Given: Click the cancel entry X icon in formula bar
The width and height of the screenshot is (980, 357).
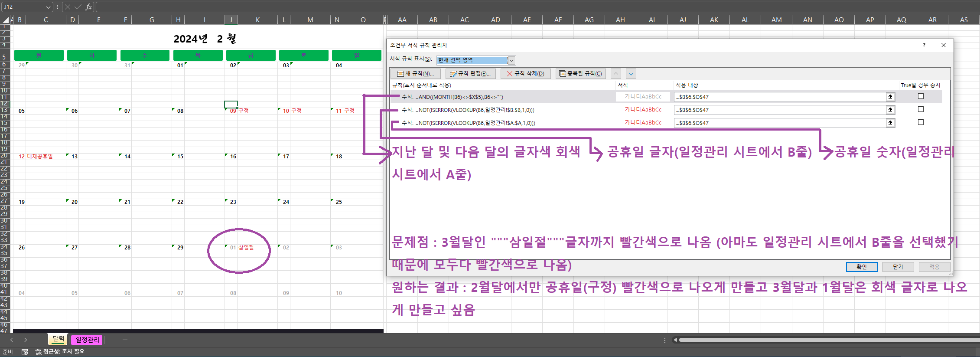Looking at the screenshot, I should 68,7.
